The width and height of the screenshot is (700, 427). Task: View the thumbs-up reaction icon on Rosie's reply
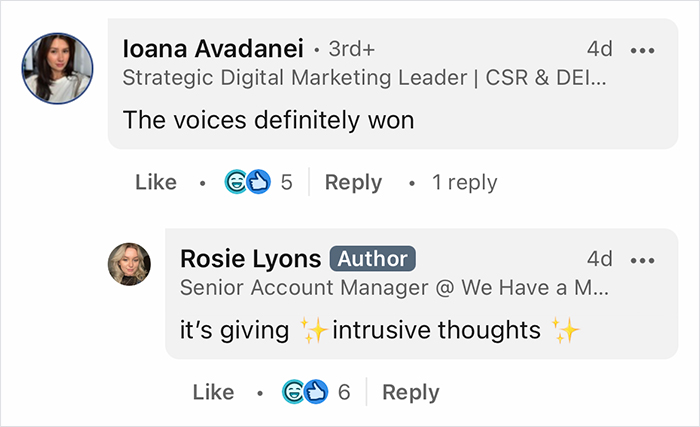tap(316, 392)
